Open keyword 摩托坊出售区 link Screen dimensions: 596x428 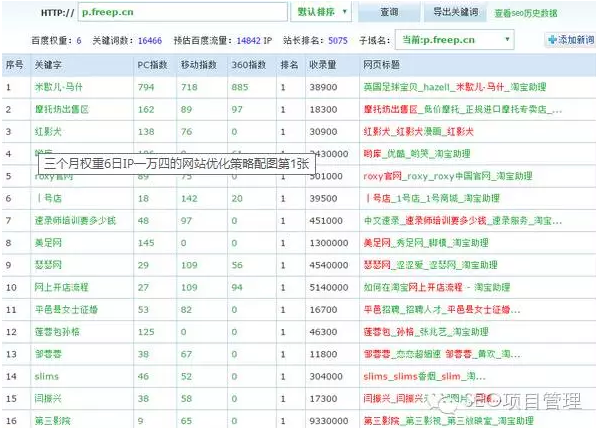(x=62, y=109)
